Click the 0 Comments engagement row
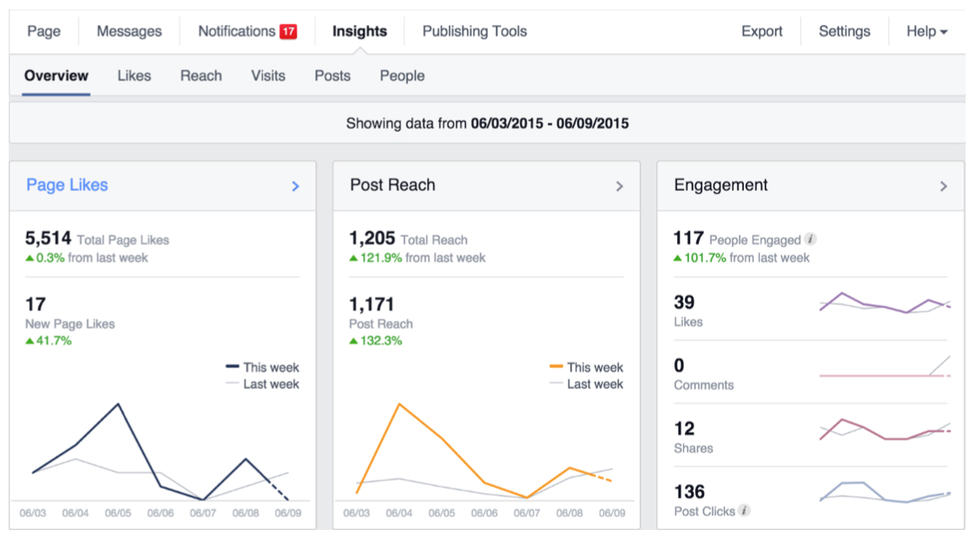The width and height of the screenshot is (980, 536). (x=810, y=374)
